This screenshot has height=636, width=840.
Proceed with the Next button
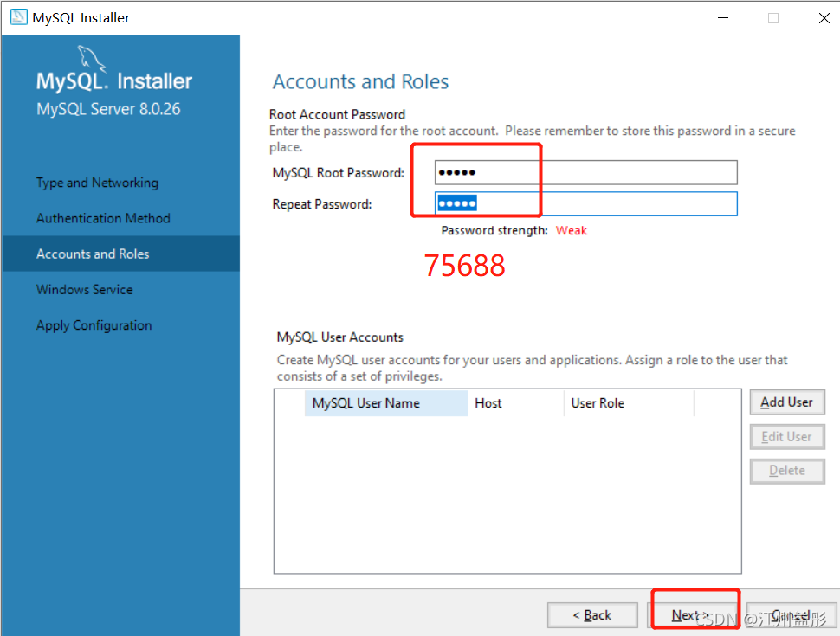coord(693,615)
